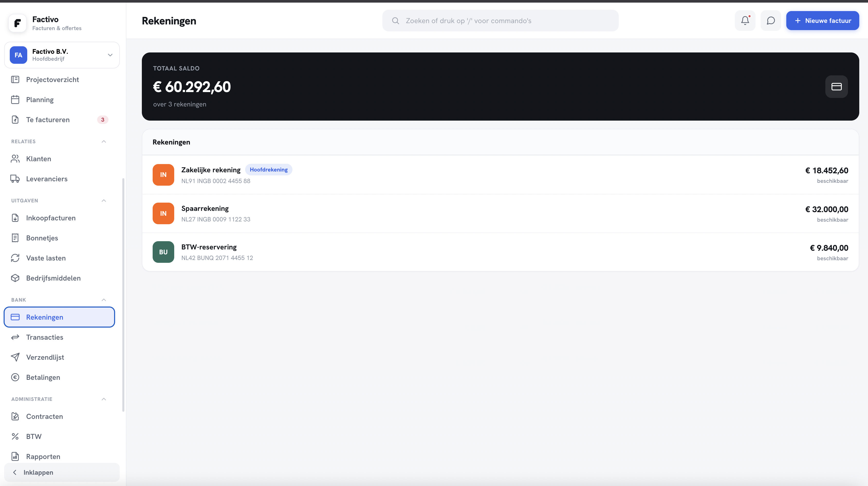Click the orange IN badge of Spaarrekening
Viewport: 868px width, 486px height.
(163, 213)
